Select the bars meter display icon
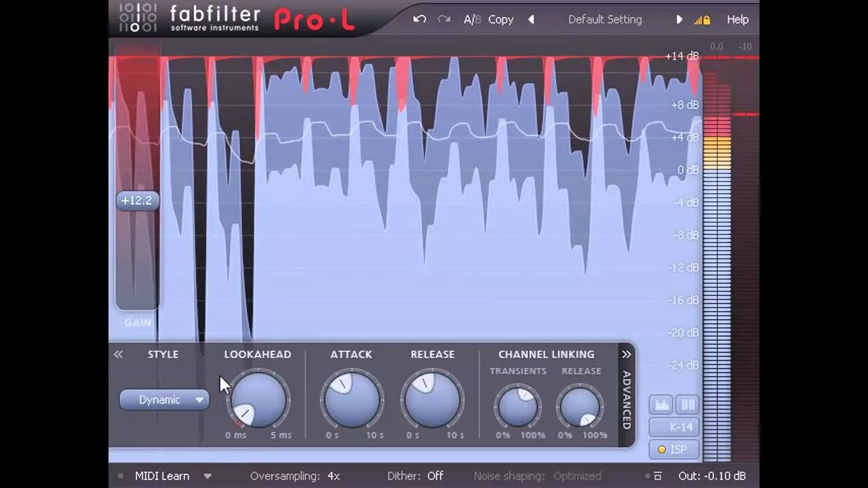The height and width of the screenshot is (488, 868). (x=688, y=405)
